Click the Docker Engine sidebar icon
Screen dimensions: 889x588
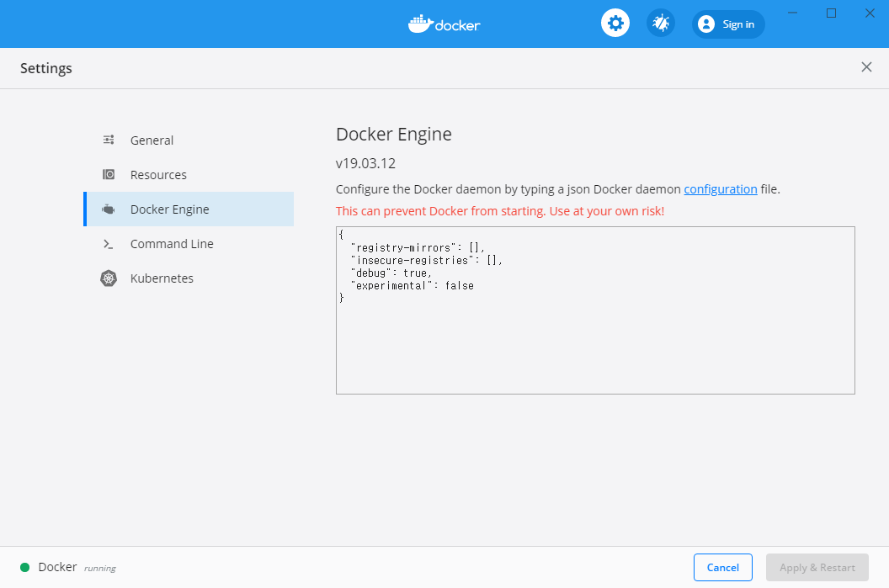point(109,209)
